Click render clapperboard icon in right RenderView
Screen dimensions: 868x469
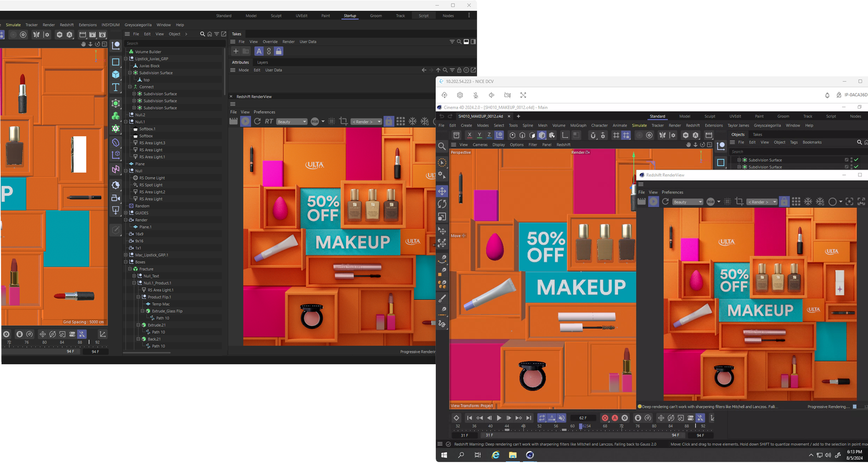click(x=641, y=201)
